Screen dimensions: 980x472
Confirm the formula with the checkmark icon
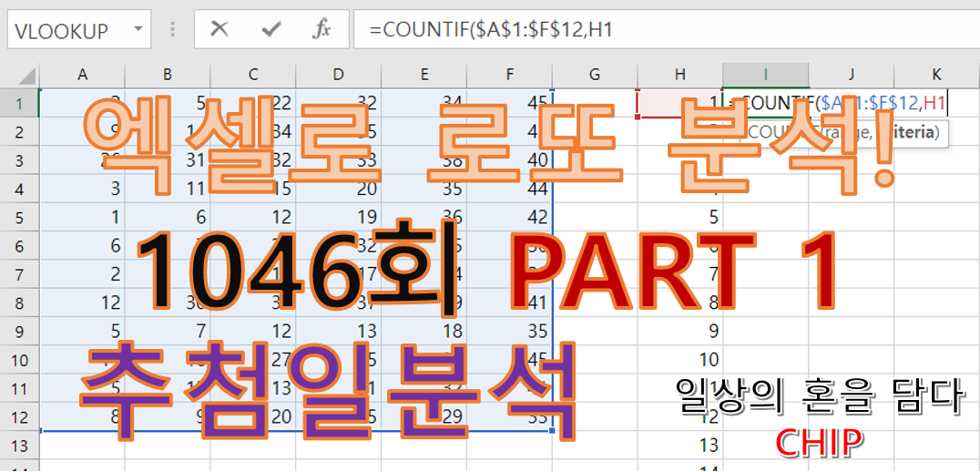tap(271, 29)
